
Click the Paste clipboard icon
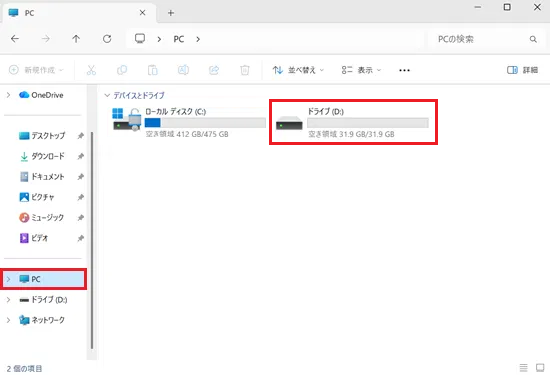[x=153, y=70]
